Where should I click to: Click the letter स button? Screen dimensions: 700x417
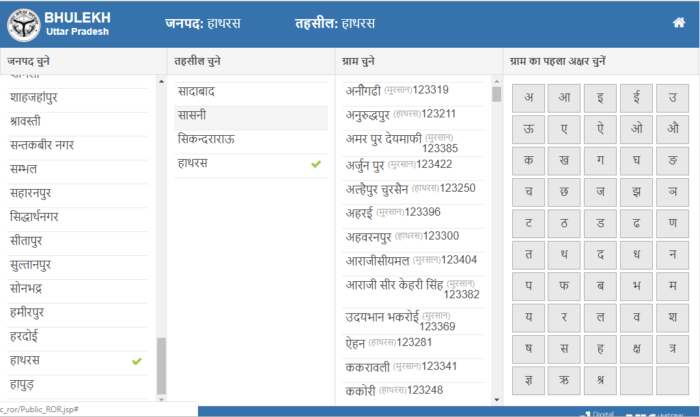click(x=564, y=349)
